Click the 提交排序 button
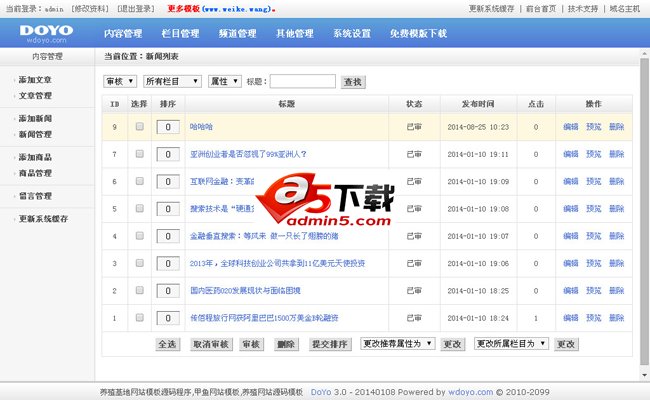Viewport: 650px width, 400px height. 330,344
